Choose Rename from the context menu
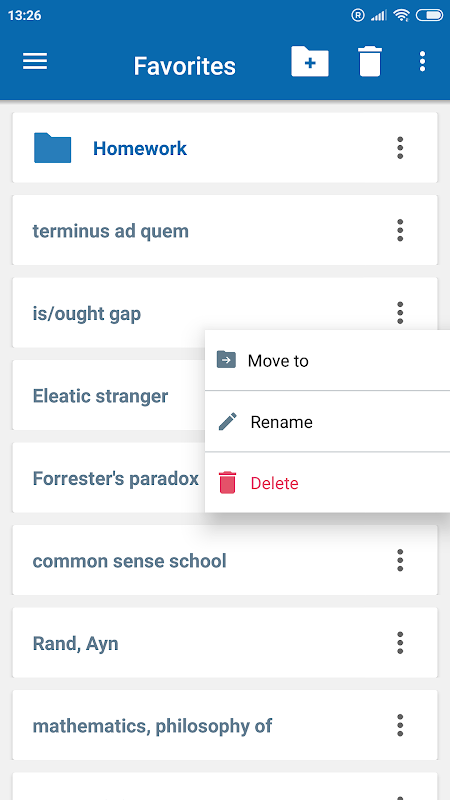Image resolution: width=450 pixels, height=800 pixels. point(328,421)
